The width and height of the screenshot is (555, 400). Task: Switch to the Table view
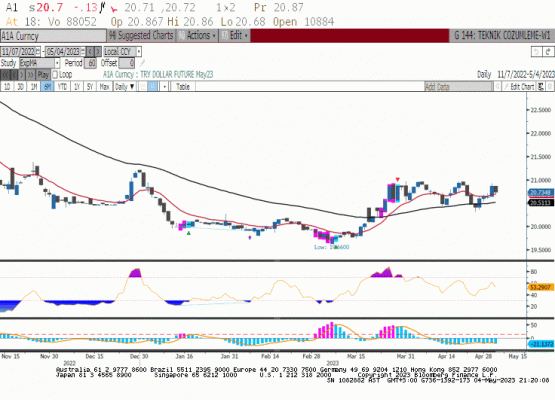(x=183, y=87)
